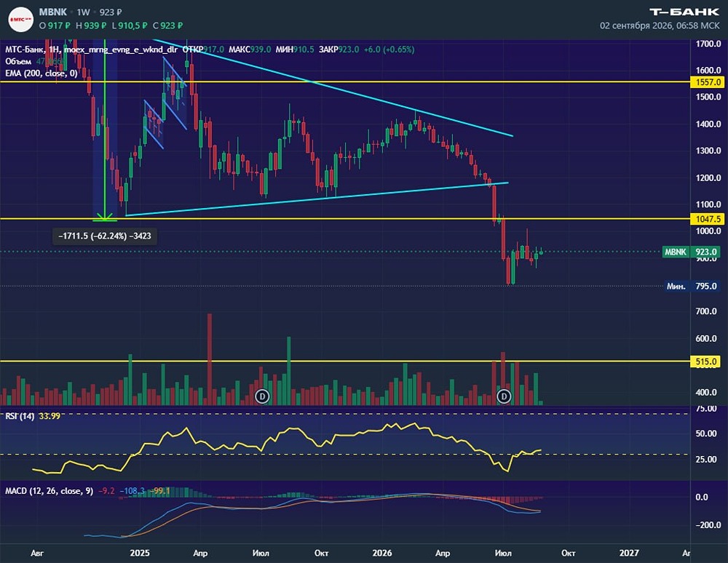Click the yellow 515.0 price level label

pos(707,362)
